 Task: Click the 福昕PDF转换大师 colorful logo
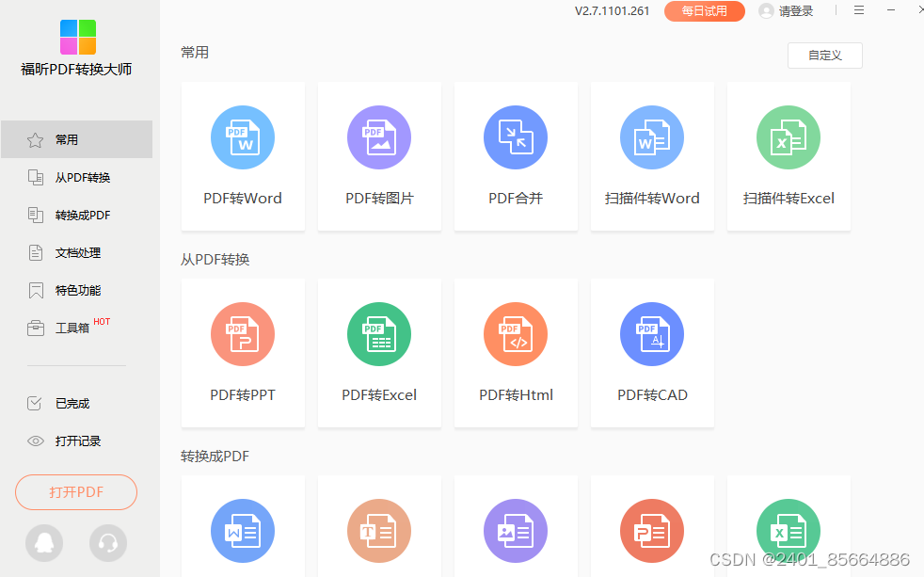pyautogui.click(x=78, y=37)
